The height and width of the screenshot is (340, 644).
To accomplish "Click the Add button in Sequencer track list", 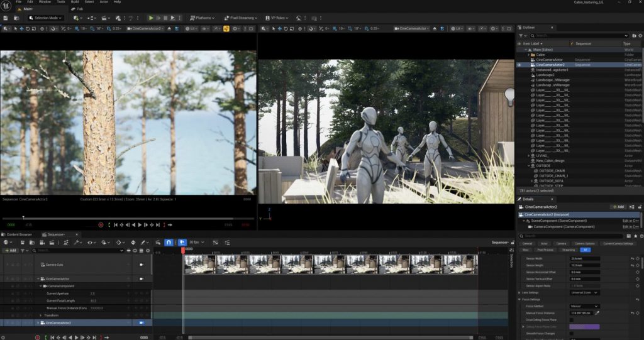I will tap(10, 250).
